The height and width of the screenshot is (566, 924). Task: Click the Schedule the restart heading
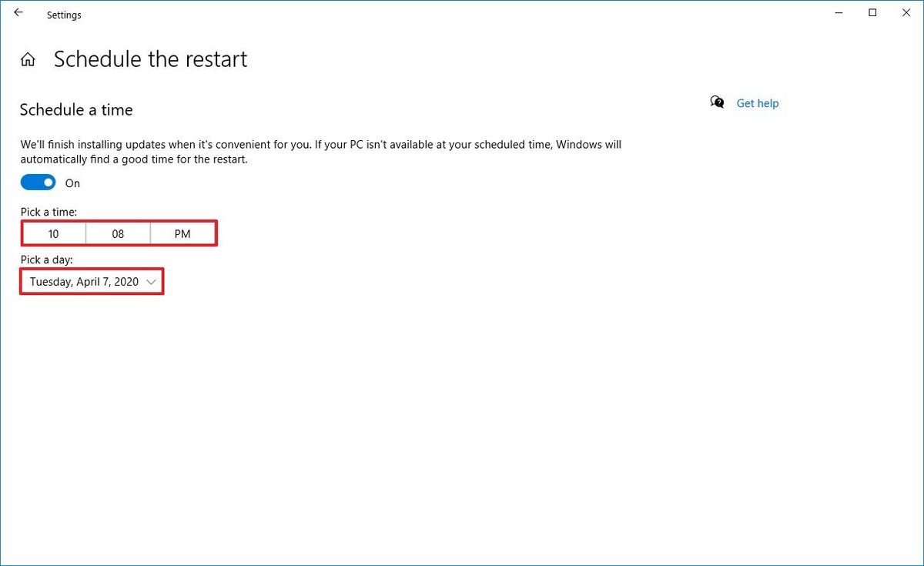[x=150, y=59]
